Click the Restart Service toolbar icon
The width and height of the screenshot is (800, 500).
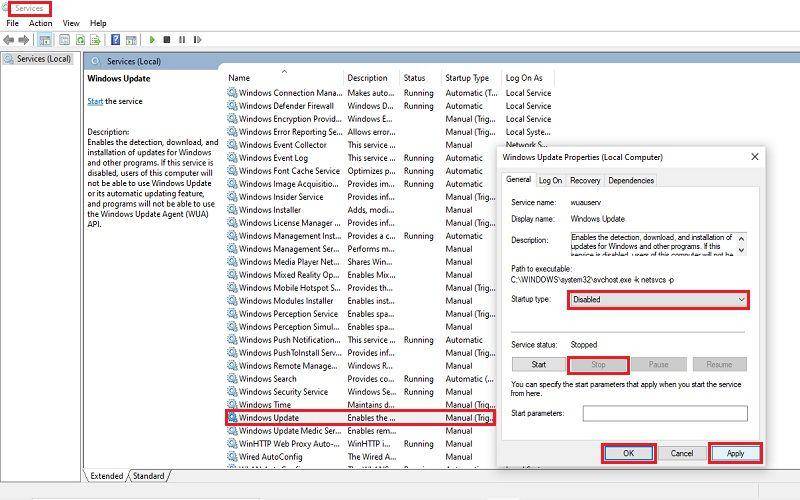pos(197,39)
